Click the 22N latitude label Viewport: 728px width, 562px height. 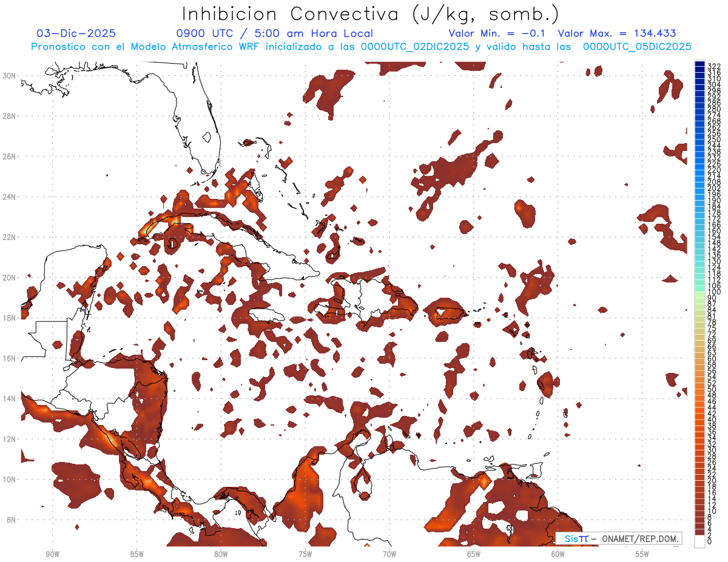point(10,236)
